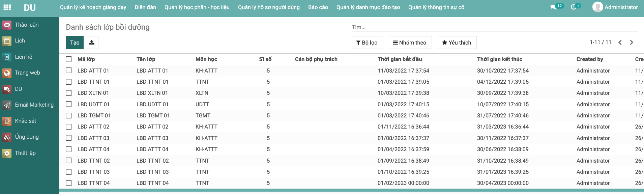Viewport: 644px width, 194px height.
Task: Check the LBD TTNT 01 row checkbox
Action: [x=69, y=82]
